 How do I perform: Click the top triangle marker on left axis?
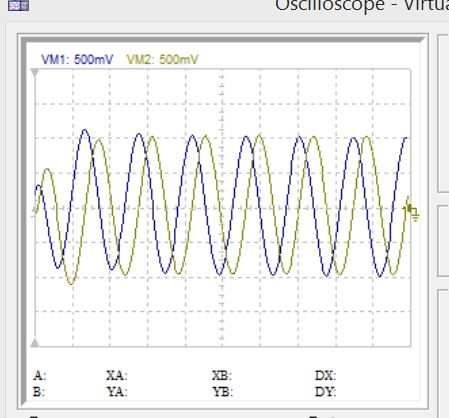35,72
